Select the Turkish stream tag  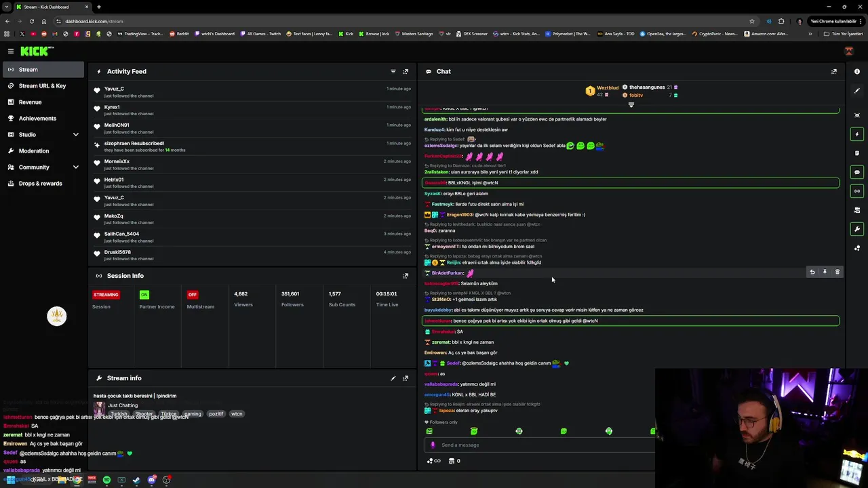119,414
